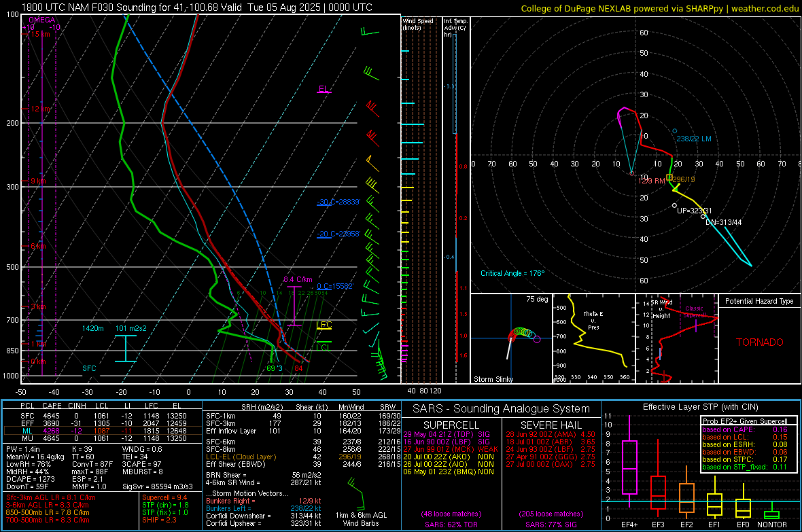Click the "SHIP = 2.3" value
This screenshot has height=532, width=802.
(x=159, y=520)
